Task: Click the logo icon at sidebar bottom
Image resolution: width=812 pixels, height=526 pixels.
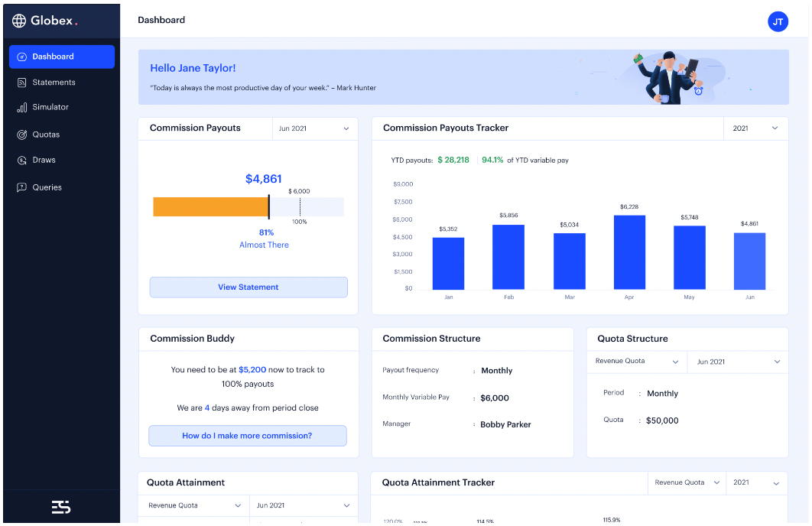Action: (61, 507)
